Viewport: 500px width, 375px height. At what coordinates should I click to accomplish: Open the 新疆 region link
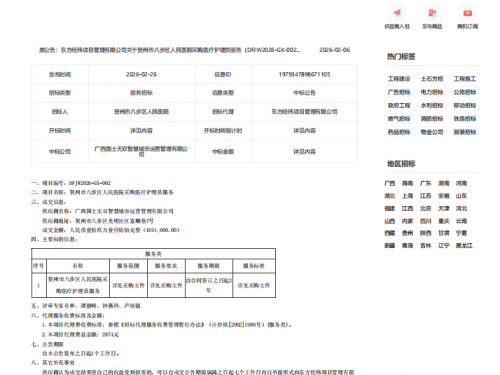coord(390,246)
